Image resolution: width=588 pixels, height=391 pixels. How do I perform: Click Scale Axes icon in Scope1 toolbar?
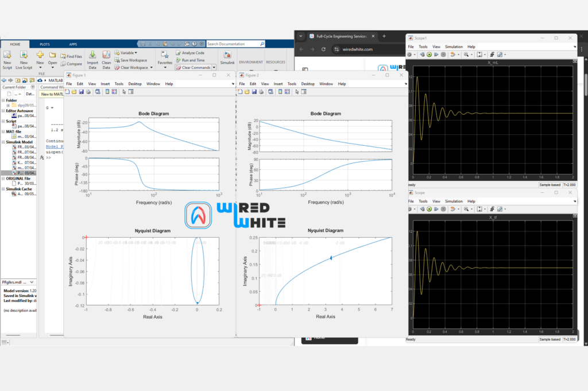(479, 55)
